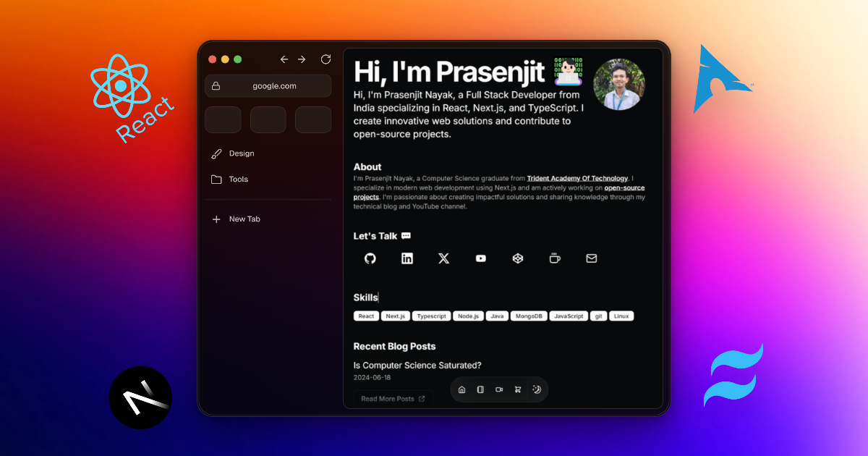Click the video camera icon in dock

[x=499, y=389]
